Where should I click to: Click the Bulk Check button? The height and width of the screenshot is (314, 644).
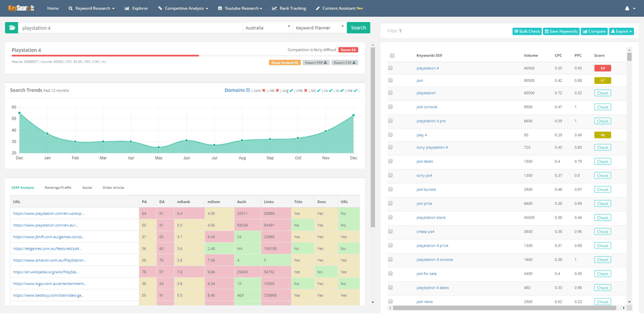tap(527, 31)
